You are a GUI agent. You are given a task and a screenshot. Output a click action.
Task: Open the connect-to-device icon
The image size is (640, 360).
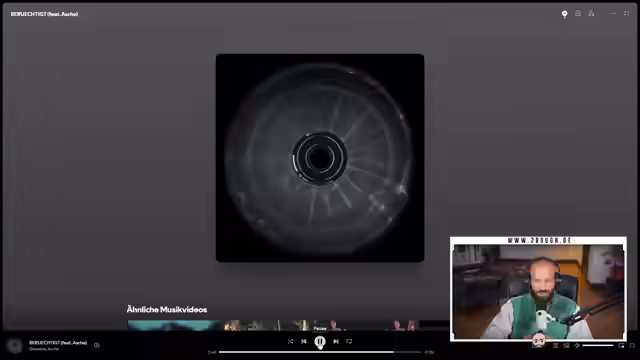(566, 346)
